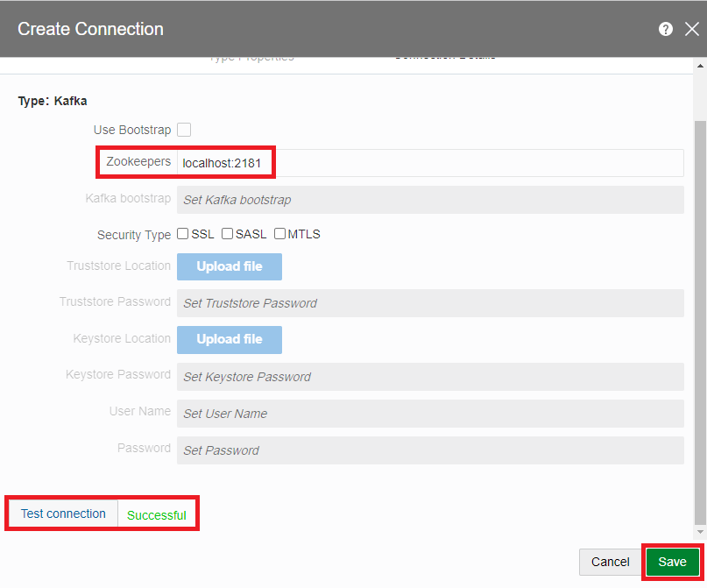Select the Keystore Password field
Screen dimensions: 707x588
click(x=429, y=377)
